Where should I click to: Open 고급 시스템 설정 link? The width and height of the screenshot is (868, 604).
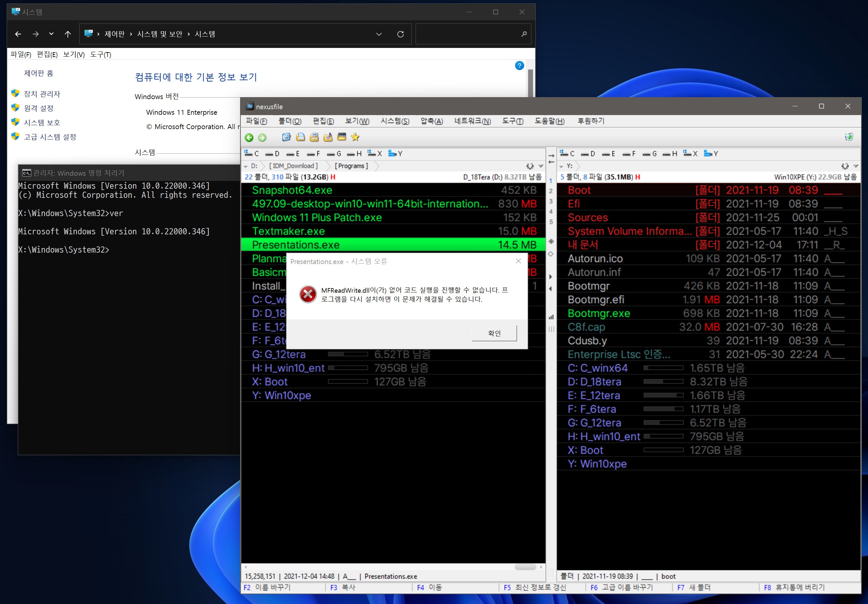[50, 137]
